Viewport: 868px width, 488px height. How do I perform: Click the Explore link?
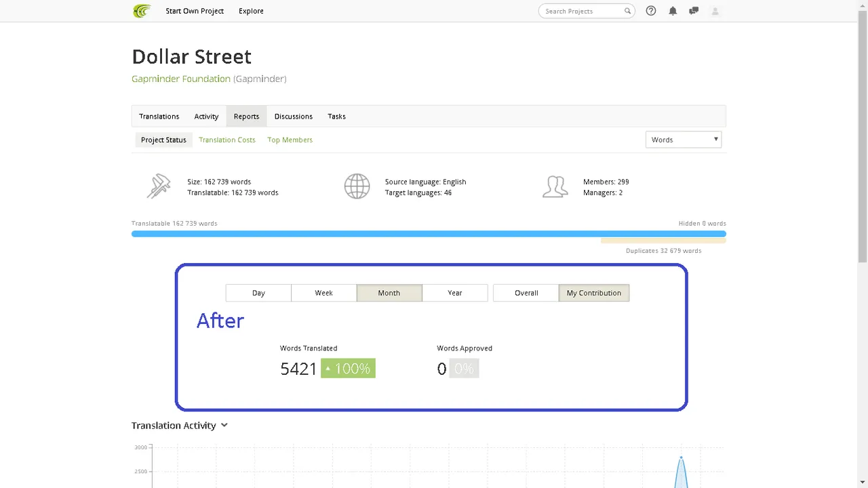click(x=251, y=11)
